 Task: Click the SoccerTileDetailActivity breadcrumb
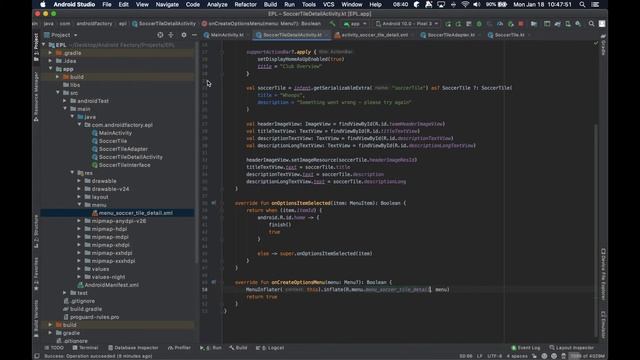click(164, 24)
